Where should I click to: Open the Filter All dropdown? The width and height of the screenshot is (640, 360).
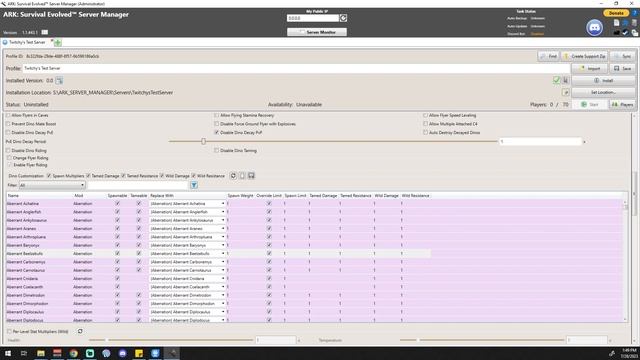pyautogui.click(x=52, y=185)
